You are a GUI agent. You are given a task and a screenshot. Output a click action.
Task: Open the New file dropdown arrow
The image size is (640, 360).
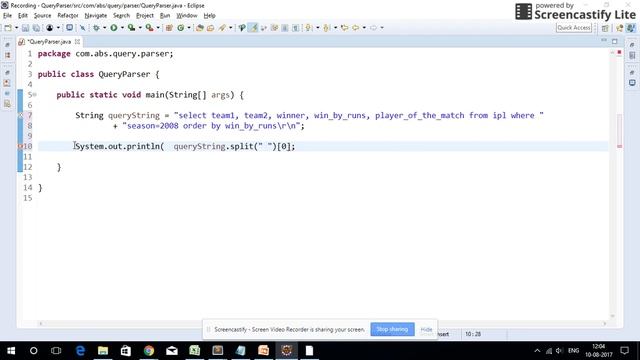point(16,28)
